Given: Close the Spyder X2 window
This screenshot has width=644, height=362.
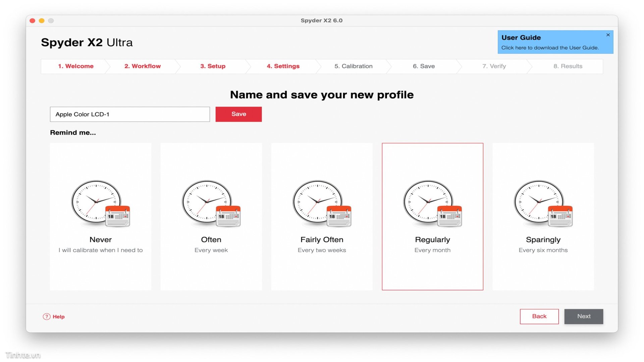Looking at the screenshot, I should 33,21.
